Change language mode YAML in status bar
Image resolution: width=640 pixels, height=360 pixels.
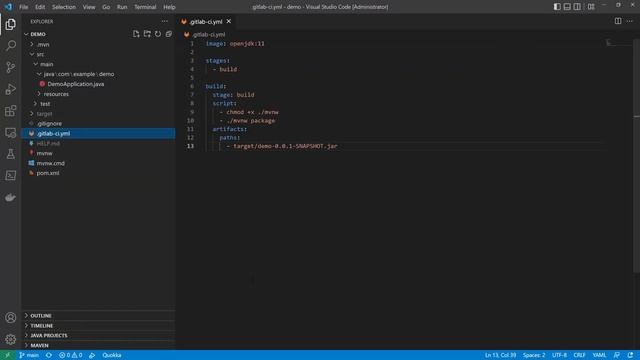599,355
